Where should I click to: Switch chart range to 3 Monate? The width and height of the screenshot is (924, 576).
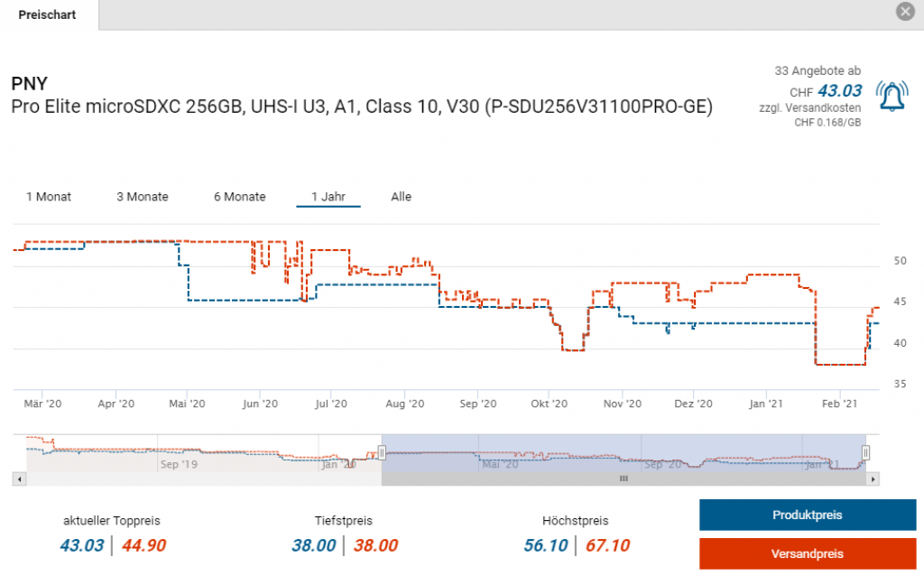point(143,197)
